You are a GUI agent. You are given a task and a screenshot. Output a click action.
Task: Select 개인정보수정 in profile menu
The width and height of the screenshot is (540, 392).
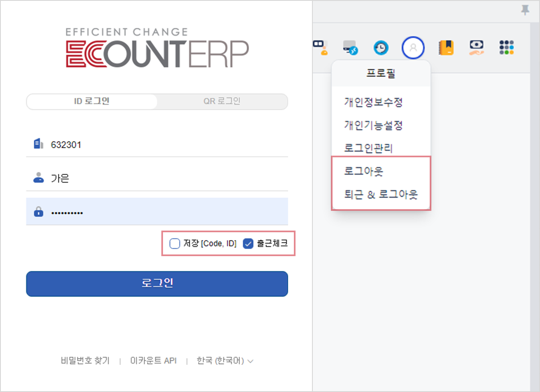373,102
